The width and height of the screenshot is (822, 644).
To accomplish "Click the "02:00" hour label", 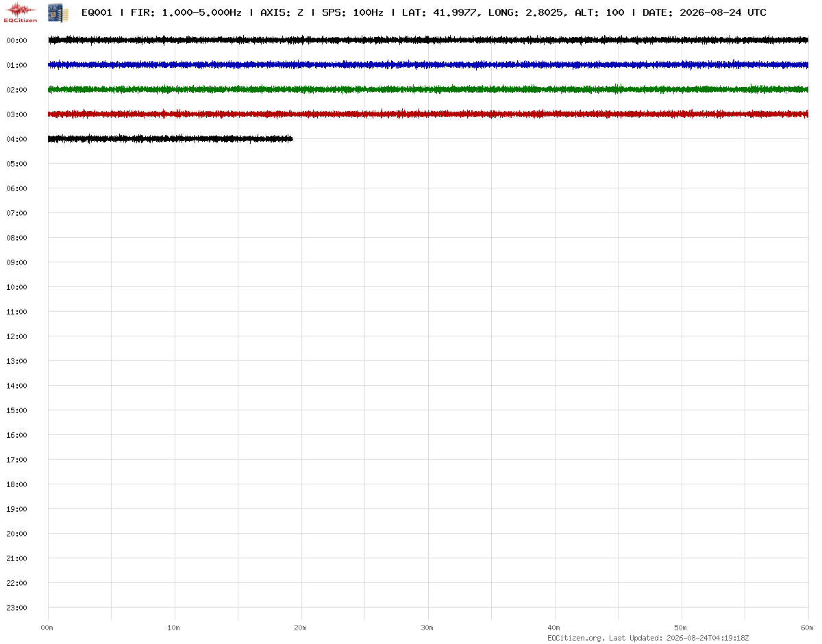I will click(16, 90).
